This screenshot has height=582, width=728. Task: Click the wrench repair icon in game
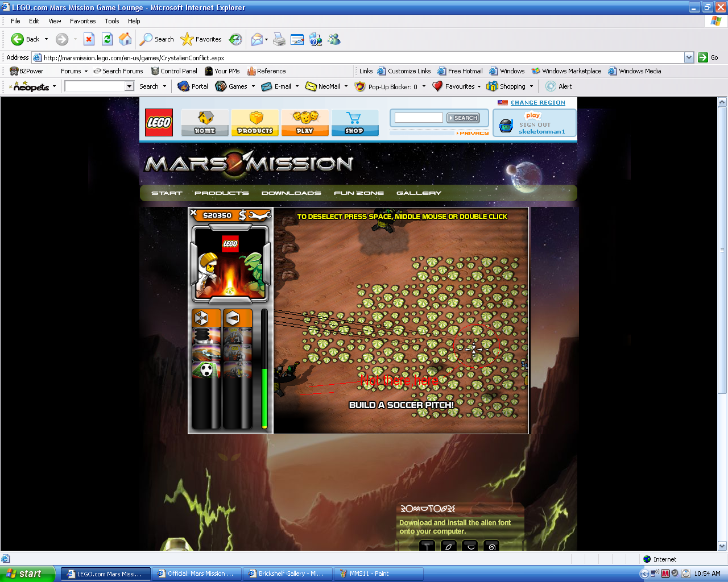[x=259, y=215]
